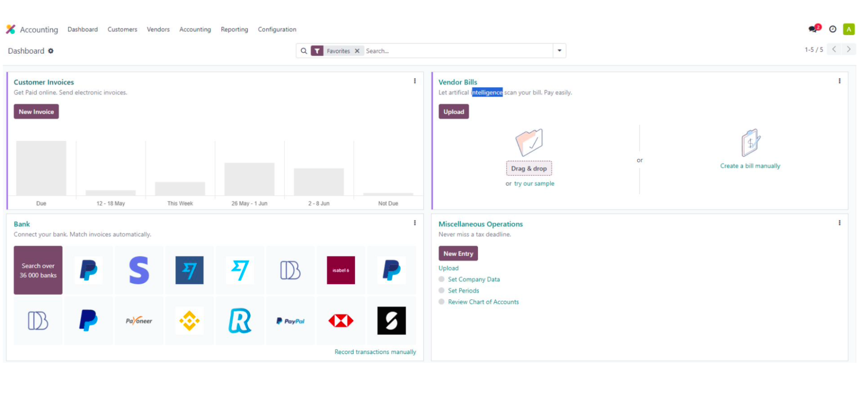Open dashboard settings gear icon
This screenshot has width=868, height=393.
point(51,51)
